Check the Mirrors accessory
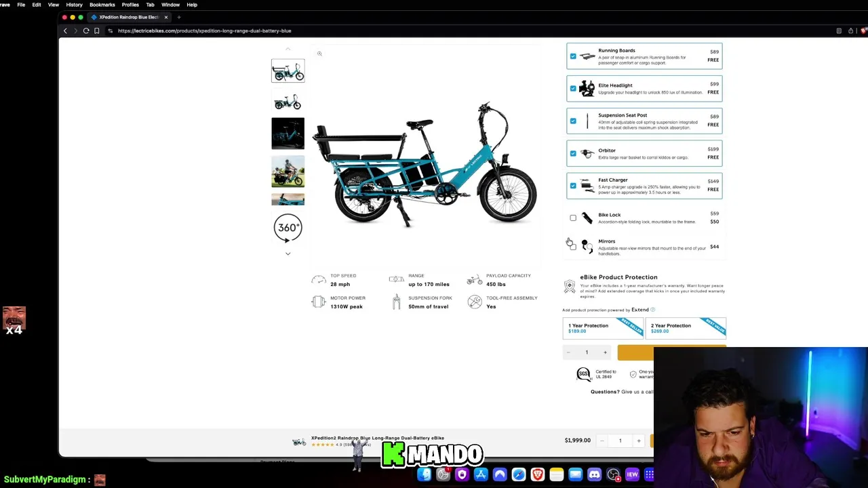Image resolution: width=868 pixels, height=488 pixels. (573, 247)
